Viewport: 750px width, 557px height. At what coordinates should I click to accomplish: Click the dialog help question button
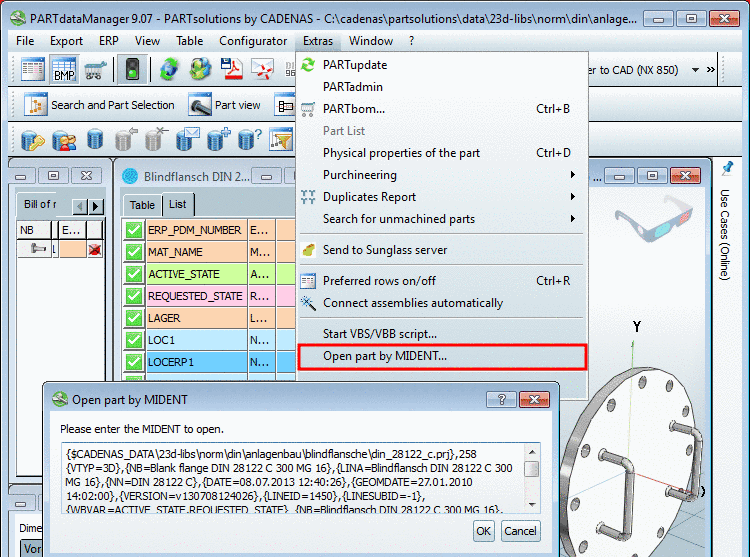click(501, 399)
